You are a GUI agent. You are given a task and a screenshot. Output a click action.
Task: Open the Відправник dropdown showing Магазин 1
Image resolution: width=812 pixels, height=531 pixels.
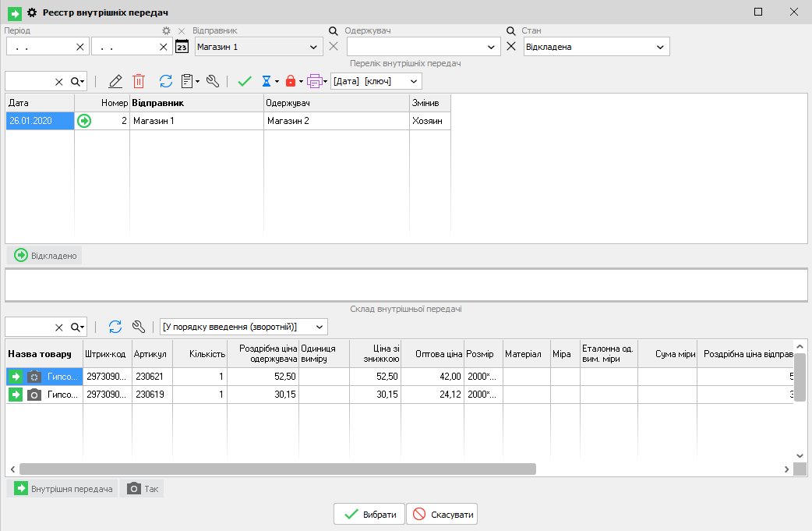pos(258,47)
